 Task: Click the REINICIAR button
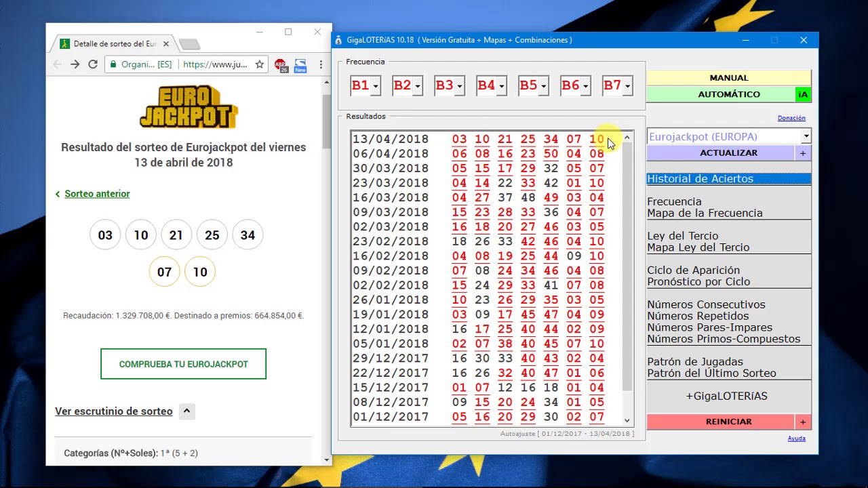pos(720,422)
